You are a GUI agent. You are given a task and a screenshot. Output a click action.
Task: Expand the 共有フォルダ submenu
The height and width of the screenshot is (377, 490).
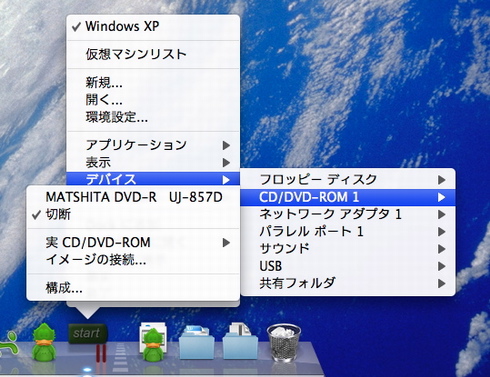point(348,283)
